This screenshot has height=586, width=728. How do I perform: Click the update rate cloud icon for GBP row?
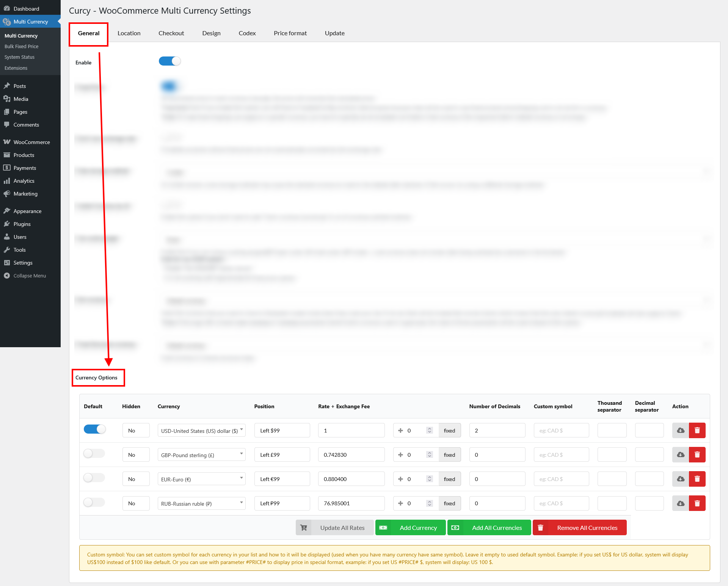point(681,455)
